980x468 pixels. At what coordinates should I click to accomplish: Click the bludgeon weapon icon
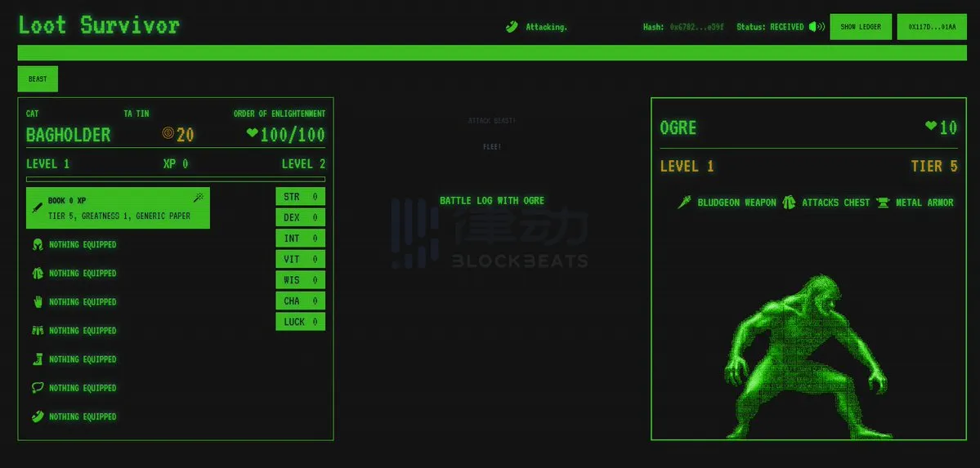pos(684,203)
